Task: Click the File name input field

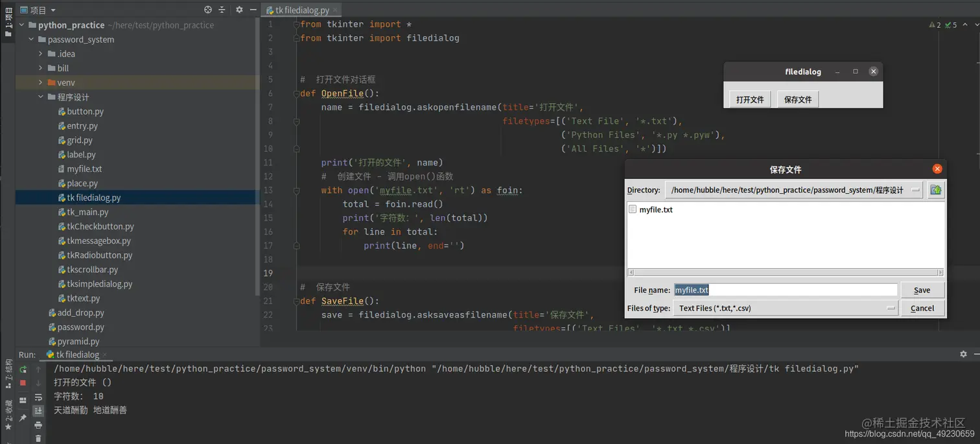Action: click(x=786, y=290)
